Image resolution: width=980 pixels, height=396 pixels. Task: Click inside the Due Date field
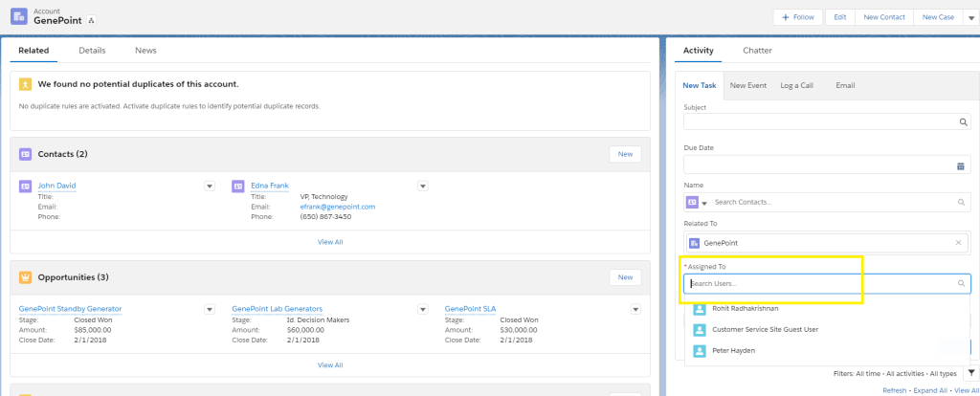click(x=828, y=165)
